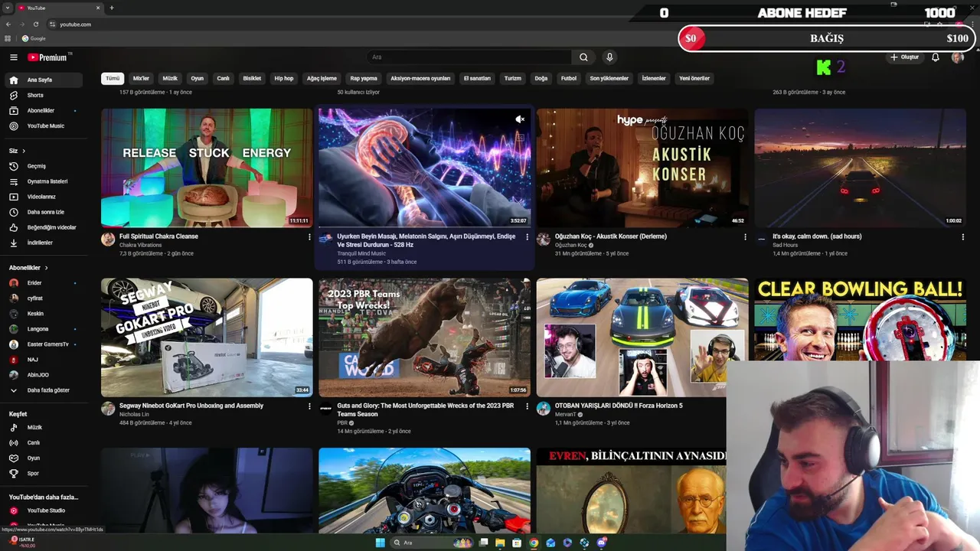This screenshot has height=551, width=980.
Task: Go to Ana Sayfa in sidebar
Action: [x=44, y=80]
